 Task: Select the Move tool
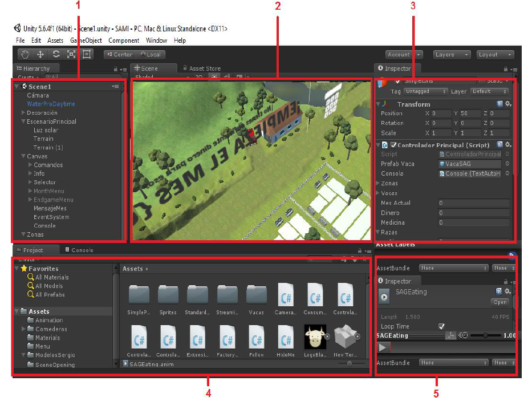pos(40,54)
